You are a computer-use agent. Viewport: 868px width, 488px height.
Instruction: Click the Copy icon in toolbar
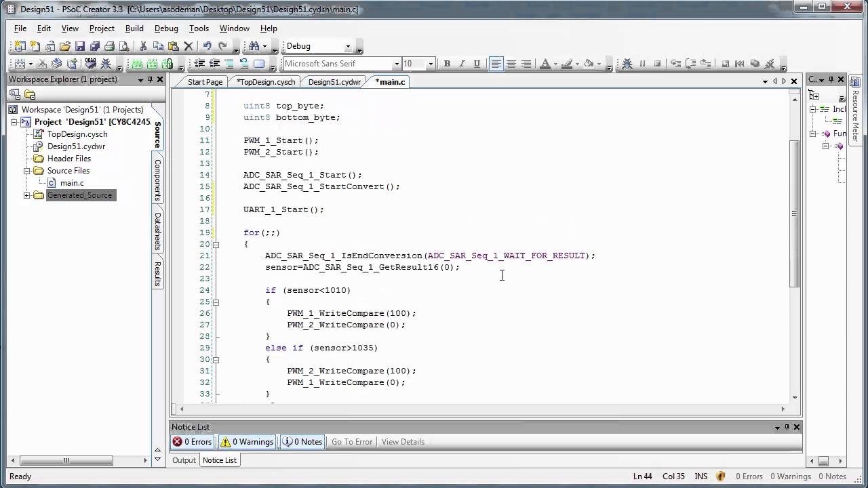pos(158,46)
